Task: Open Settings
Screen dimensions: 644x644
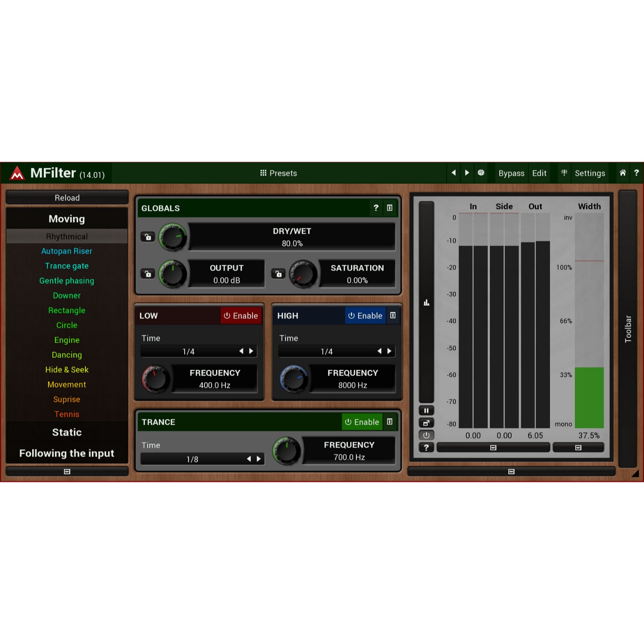Action: tap(590, 173)
